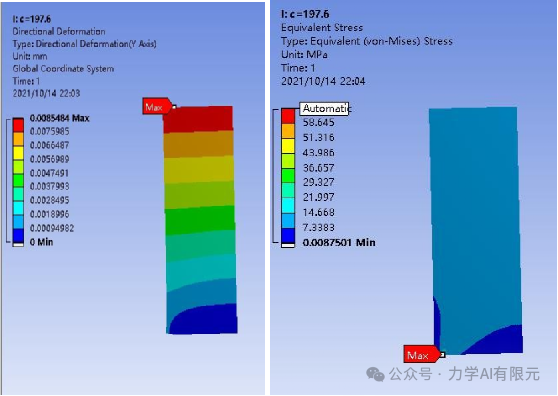The image size is (558, 396).
Task: Select the red 58.645 stress legend band
Action: (x=288, y=116)
